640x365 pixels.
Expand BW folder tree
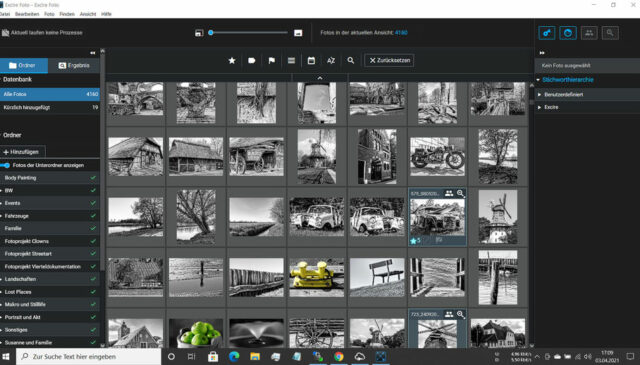[2, 191]
